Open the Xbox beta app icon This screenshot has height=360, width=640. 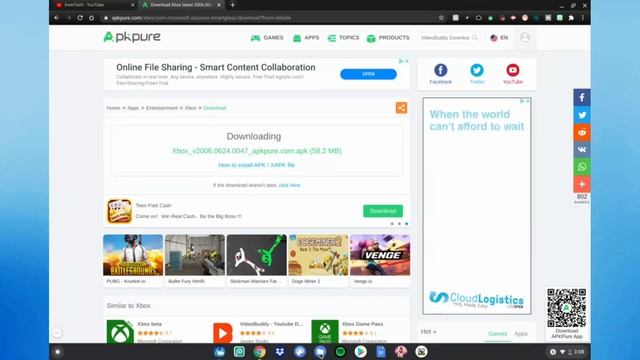(x=120, y=331)
